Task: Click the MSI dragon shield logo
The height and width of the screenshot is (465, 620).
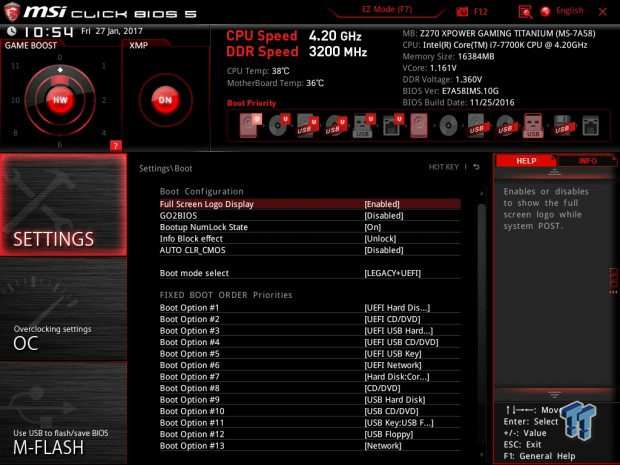Action: [x=12, y=12]
